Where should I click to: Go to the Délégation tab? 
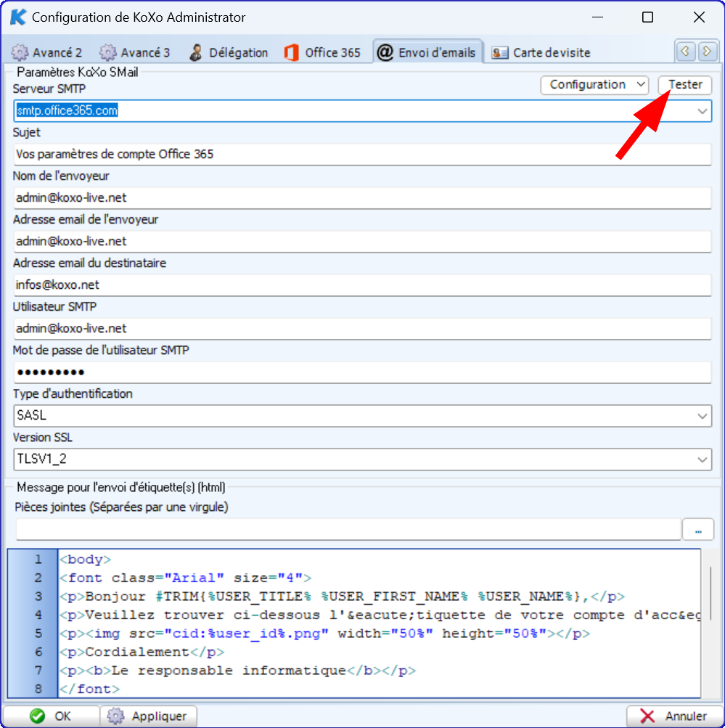(x=229, y=52)
